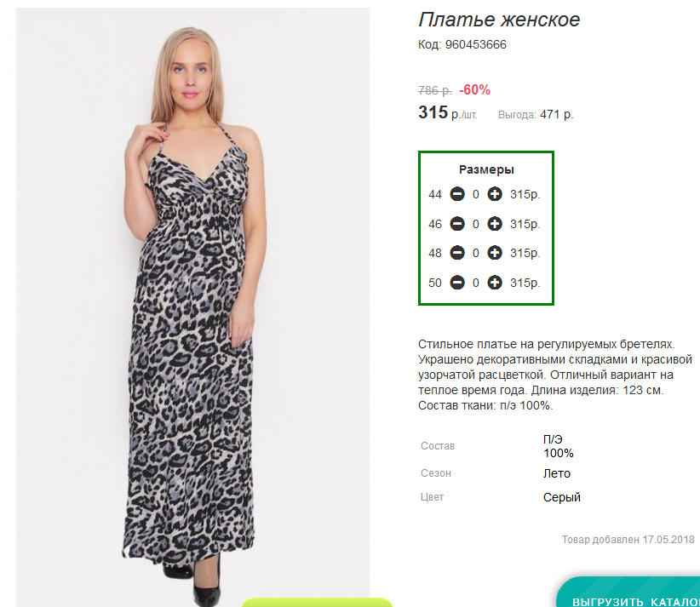Add one more of size 48

click(x=495, y=253)
